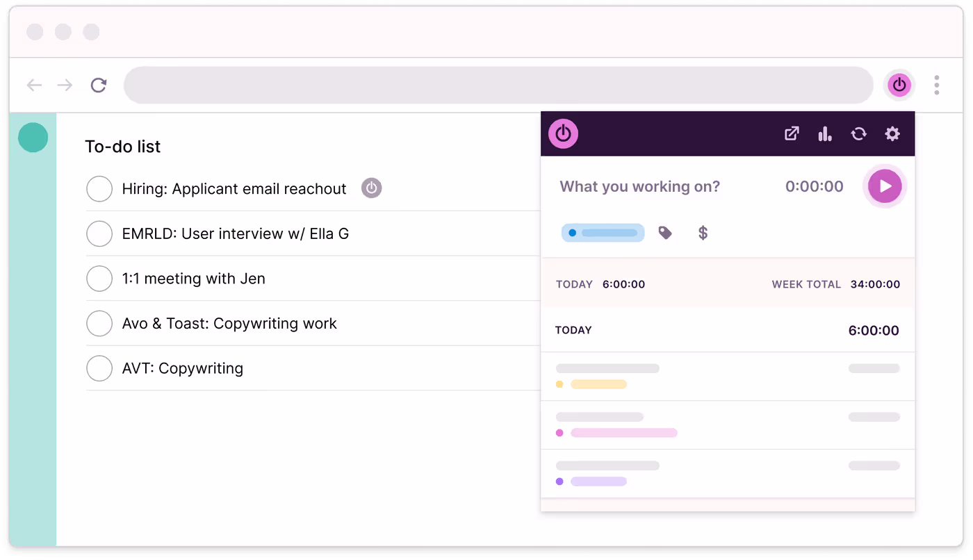This screenshot has width=973, height=560.
Task: Click the browser back arrow
Action: click(x=34, y=85)
